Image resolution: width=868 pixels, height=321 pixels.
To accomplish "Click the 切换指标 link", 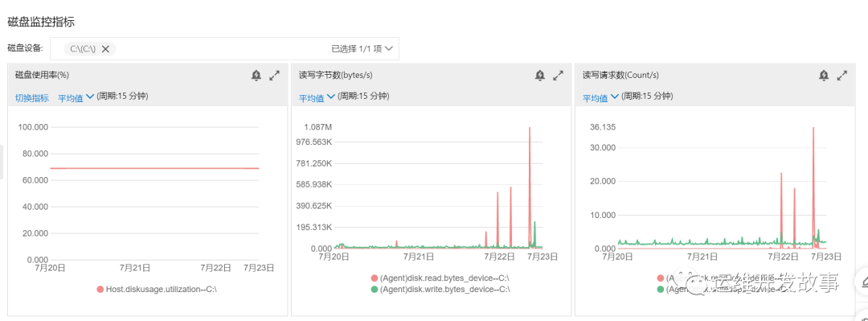I will pos(31,97).
